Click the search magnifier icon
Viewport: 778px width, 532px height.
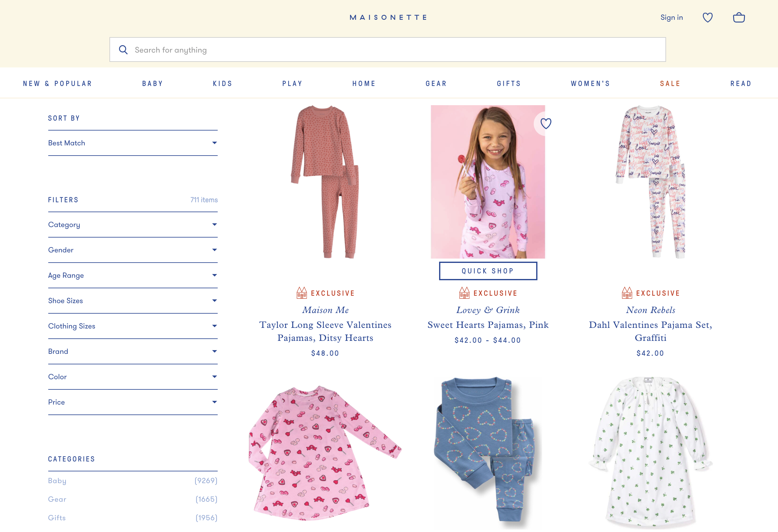coord(123,50)
